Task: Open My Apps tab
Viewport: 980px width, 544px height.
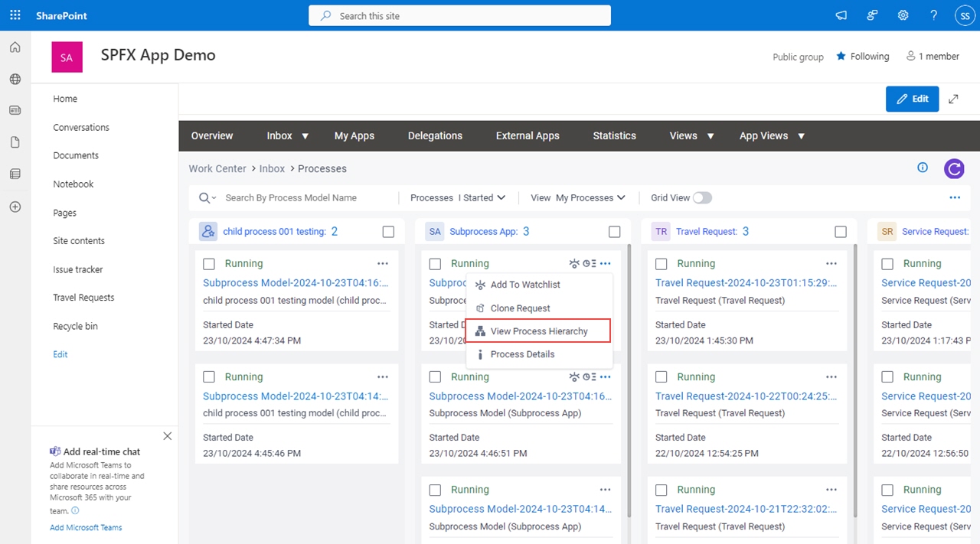Action: [354, 135]
